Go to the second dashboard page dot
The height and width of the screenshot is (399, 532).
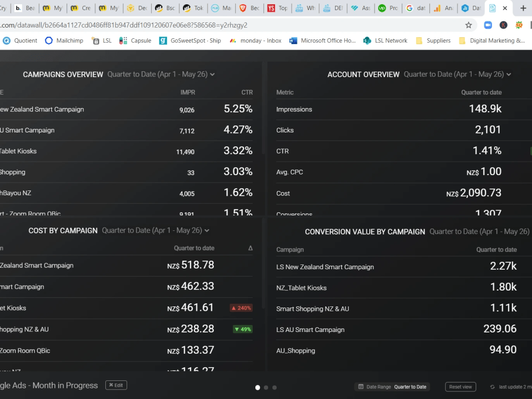(266, 387)
